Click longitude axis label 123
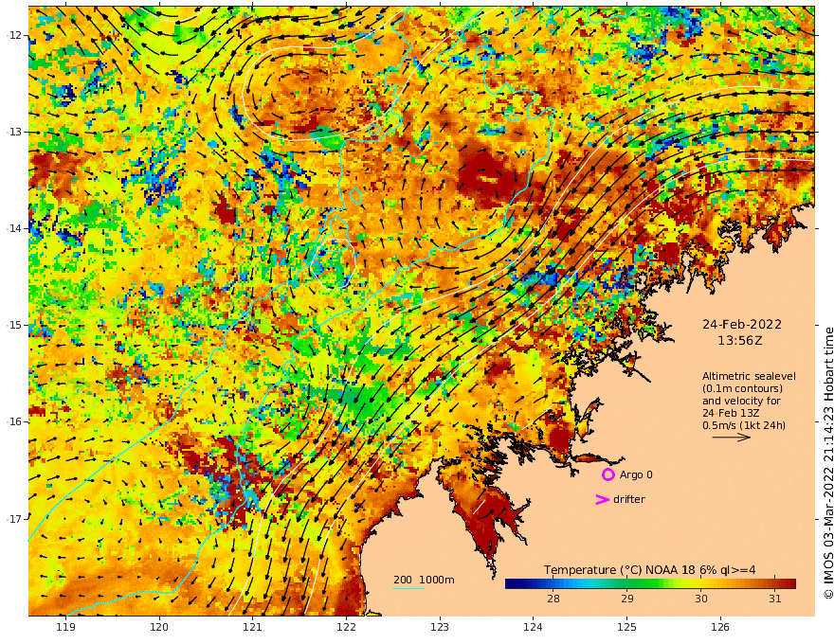The image size is (834, 644). 440,627
